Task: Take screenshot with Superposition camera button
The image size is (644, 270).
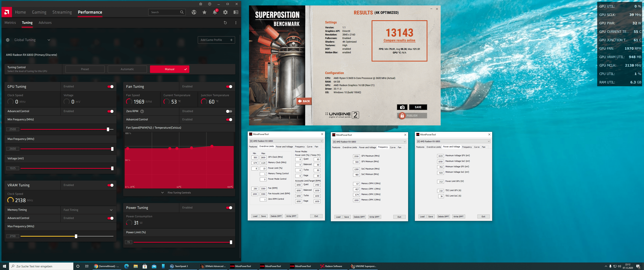Action: click(402, 107)
